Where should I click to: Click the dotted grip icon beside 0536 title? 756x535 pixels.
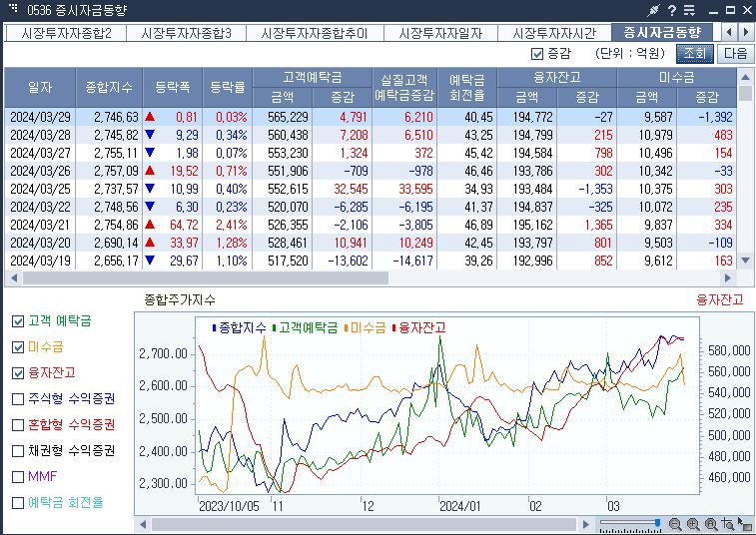coord(14,8)
